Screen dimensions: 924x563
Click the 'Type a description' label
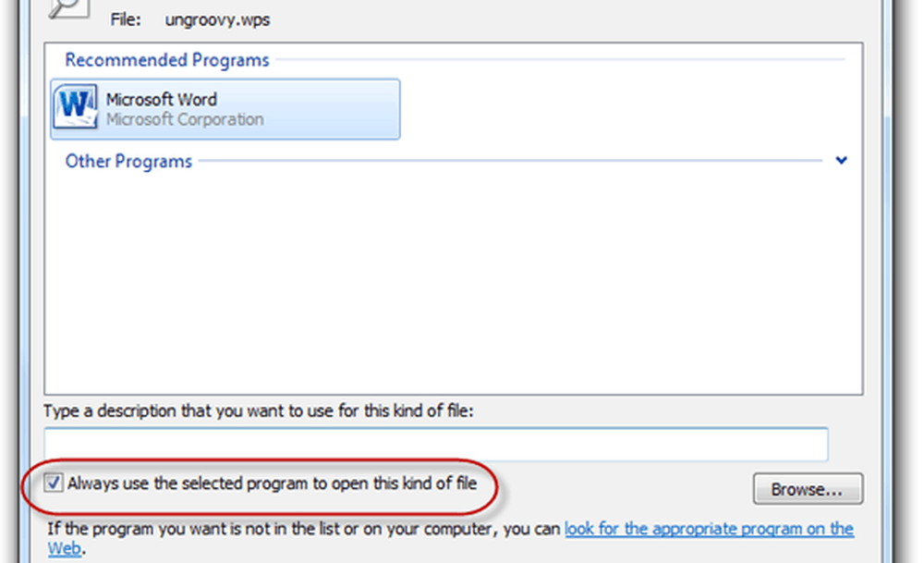point(259,410)
